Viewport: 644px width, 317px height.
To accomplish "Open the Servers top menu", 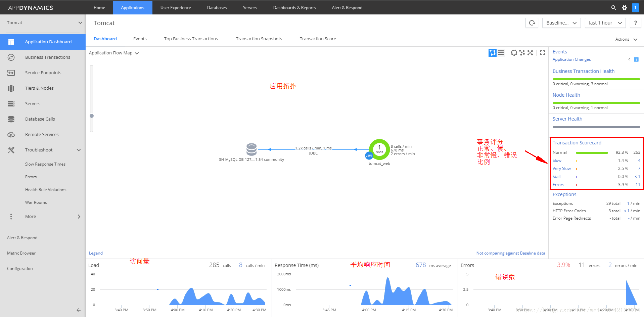I will [x=250, y=8].
